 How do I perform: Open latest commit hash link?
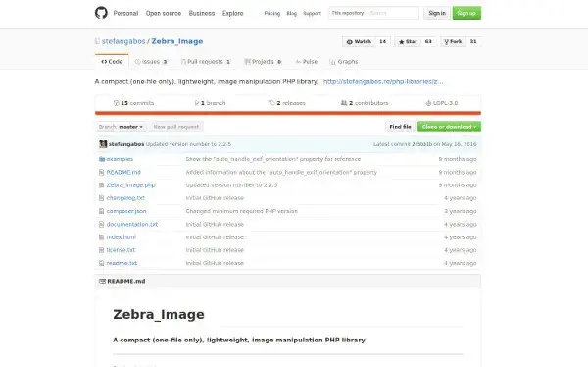421,144
